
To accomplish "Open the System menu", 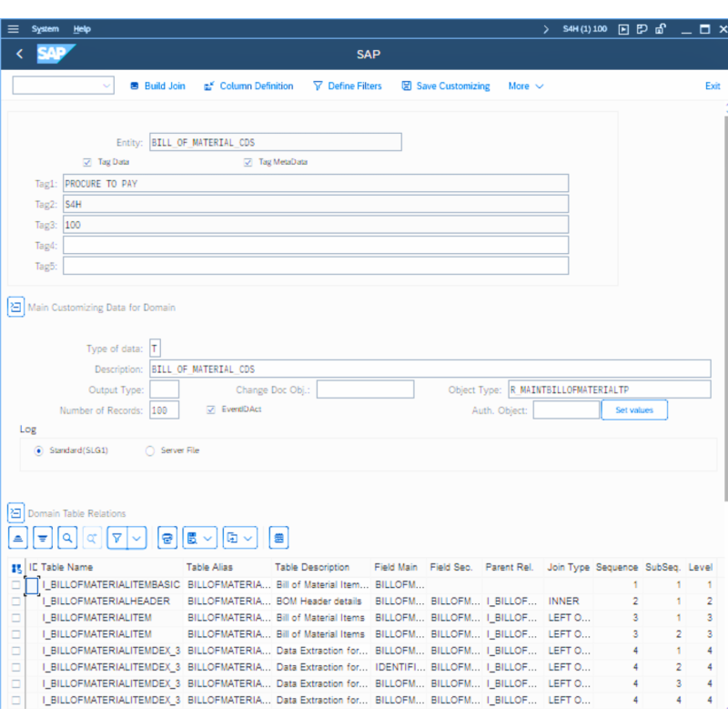I will click(45, 29).
